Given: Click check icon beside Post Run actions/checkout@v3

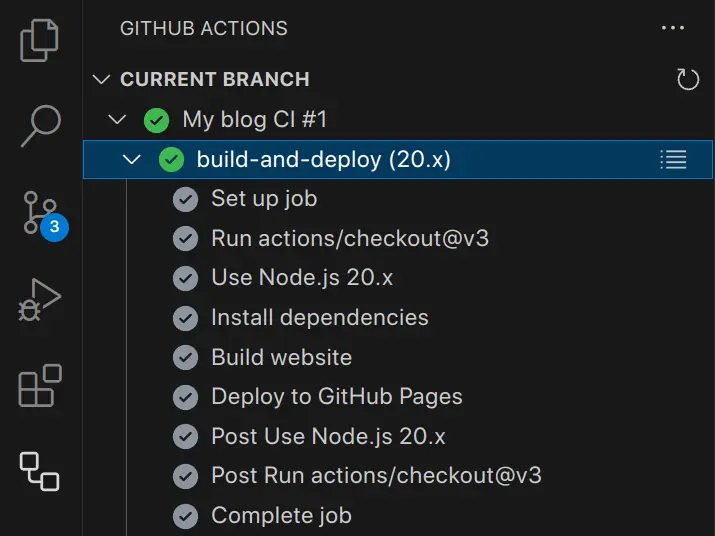Looking at the screenshot, I should (186, 476).
